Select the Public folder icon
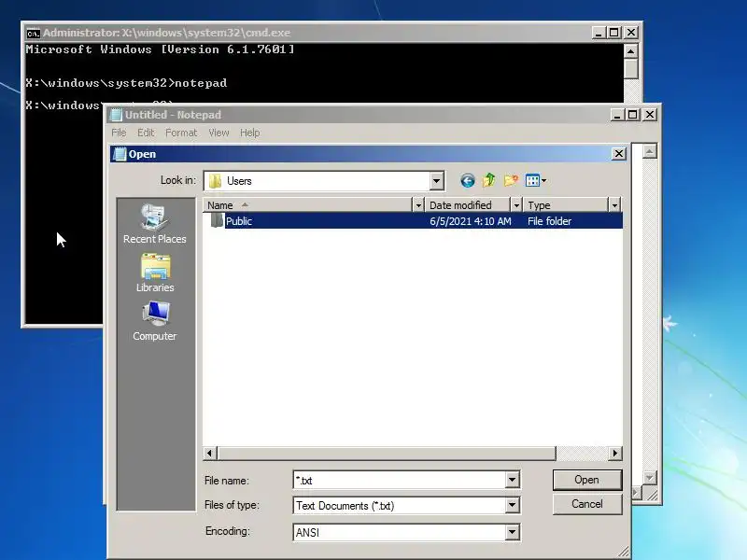The height and width of the screenshot is (560, 747). pyautogui.click(x=217, y=220)
